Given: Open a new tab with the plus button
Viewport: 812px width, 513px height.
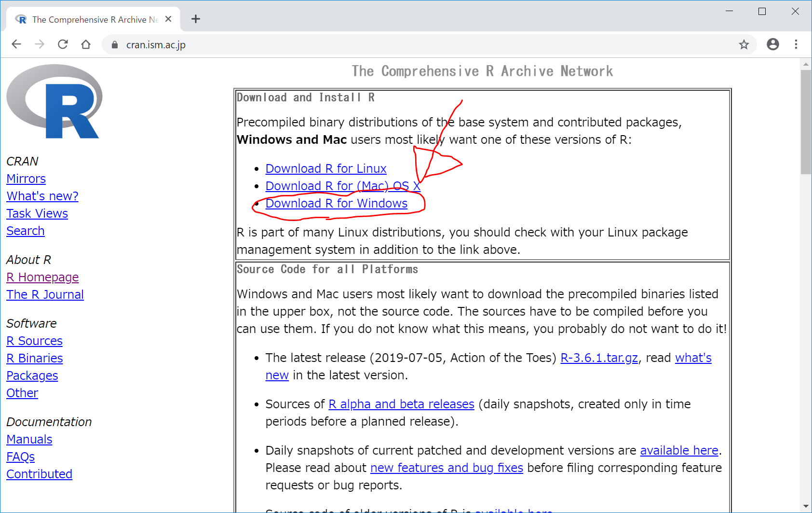Looking at the screenshot, I should point(195,19).
